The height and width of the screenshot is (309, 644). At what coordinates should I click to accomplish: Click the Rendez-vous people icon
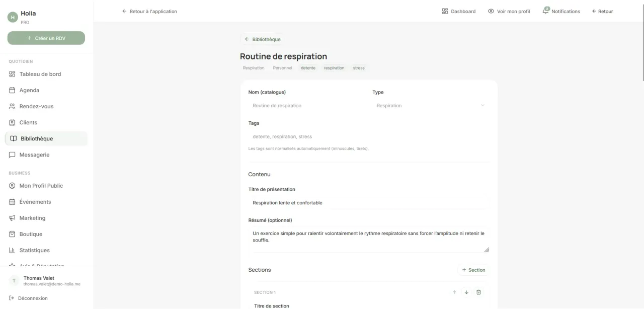coord(13,106)
